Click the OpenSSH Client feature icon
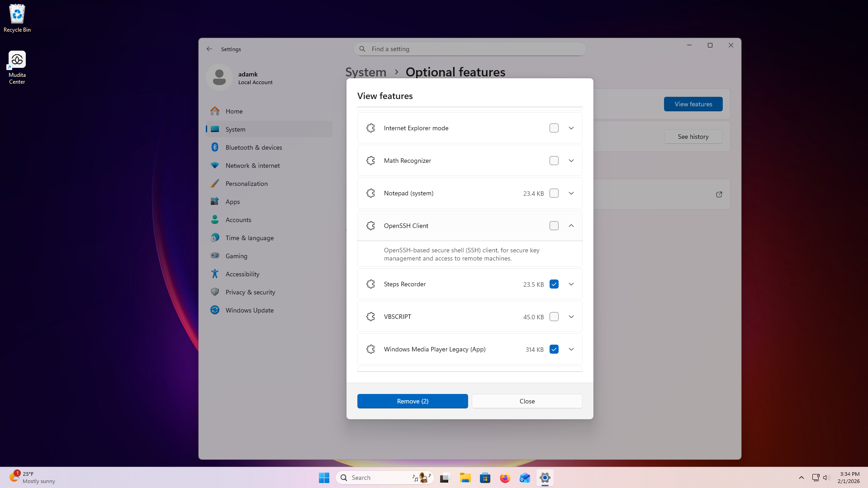The width and height of the screenshot is (868, 488). pyautogui.click(x=371, y=226)
